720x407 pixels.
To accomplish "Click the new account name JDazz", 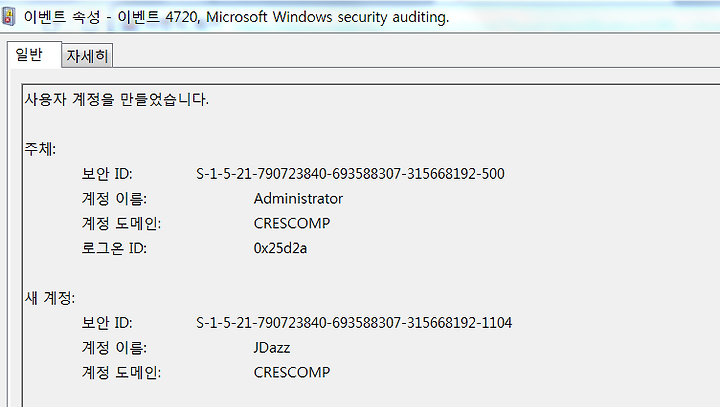I will click(x=272, y=347).
